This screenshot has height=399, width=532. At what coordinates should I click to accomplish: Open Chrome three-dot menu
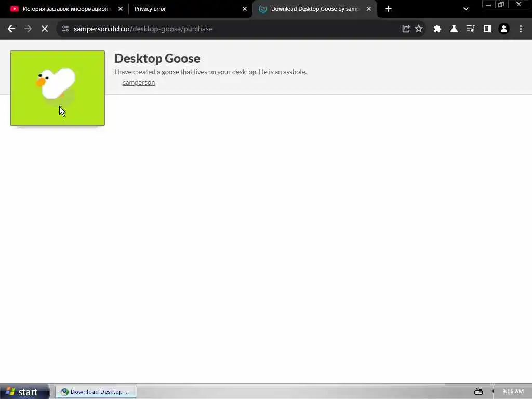521,29
